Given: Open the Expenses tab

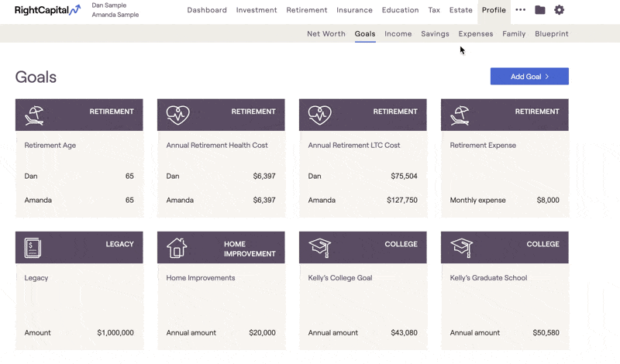Looking at the screenshot, I should coord(475,34).
